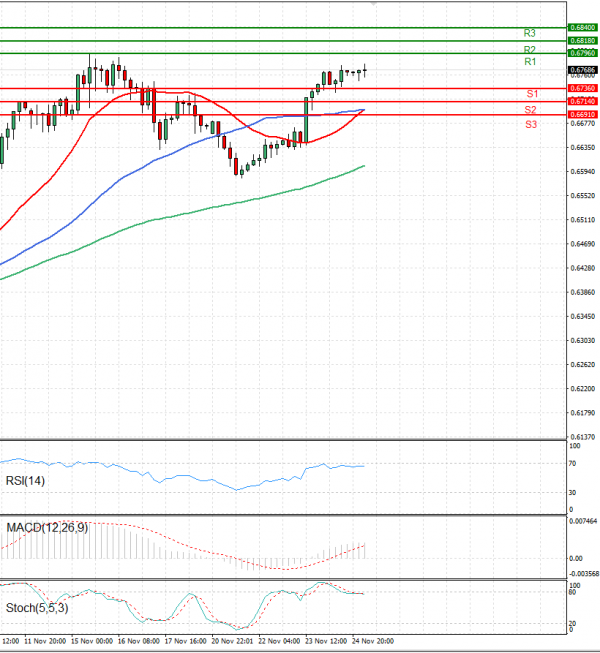The width and height of the screenshot is (600, 653).
Task: Click the 17 Nov 16:00 time label
Action: coord(185,641)
